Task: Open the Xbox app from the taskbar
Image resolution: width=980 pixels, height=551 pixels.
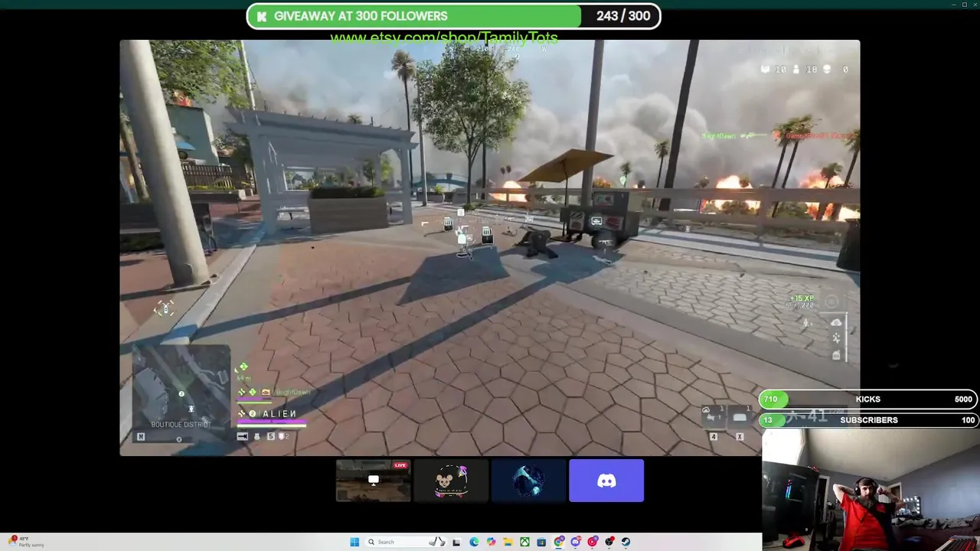Action: click(x=524, y=542)
